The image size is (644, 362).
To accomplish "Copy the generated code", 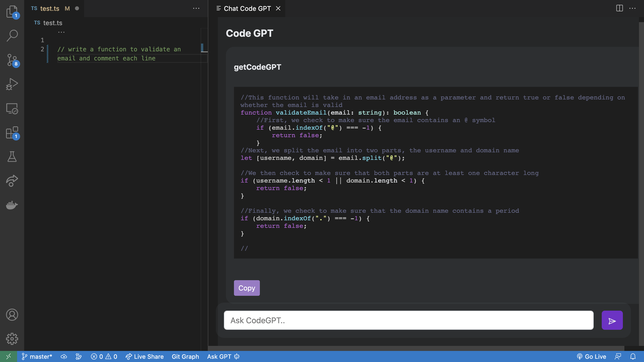I will click(x=247, y=288).
